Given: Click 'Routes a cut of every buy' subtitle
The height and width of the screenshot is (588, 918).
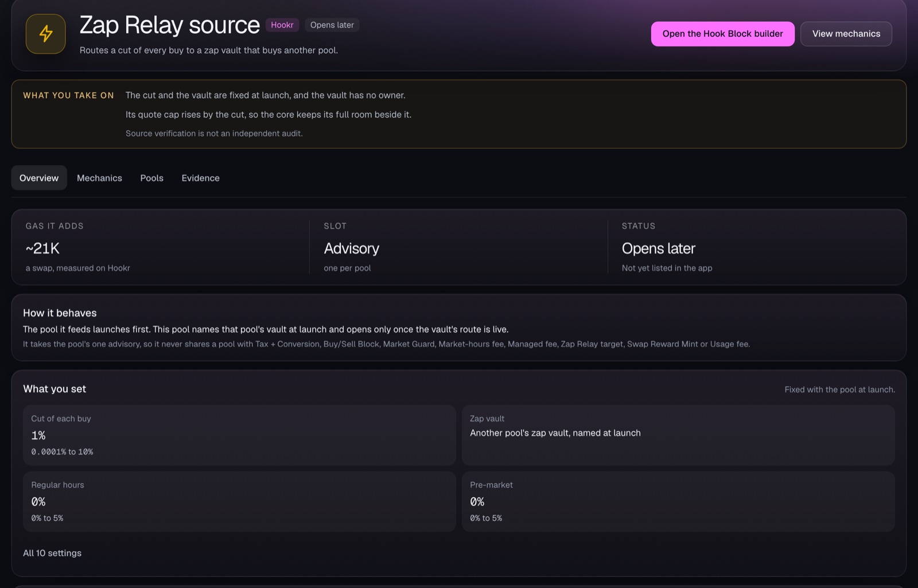Looking at the screenshot, I should click(x=209, y=50).
